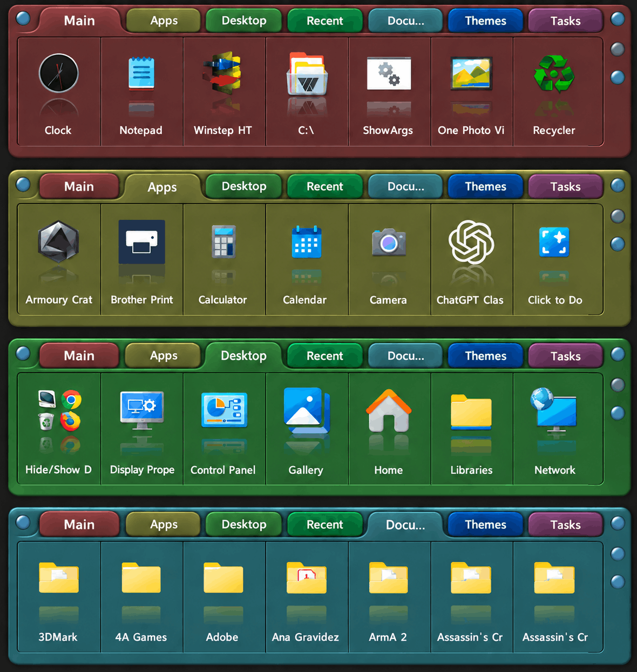Open Themes tab in red dock
The height and width of the screenshot is (672, 637).
click(x=485, y=21)
